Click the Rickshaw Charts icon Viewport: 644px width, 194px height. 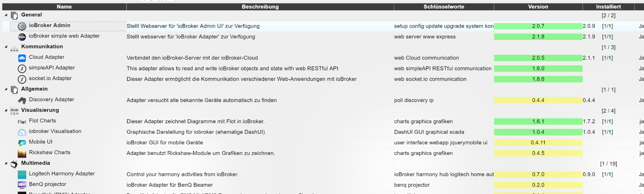(22, 153)
